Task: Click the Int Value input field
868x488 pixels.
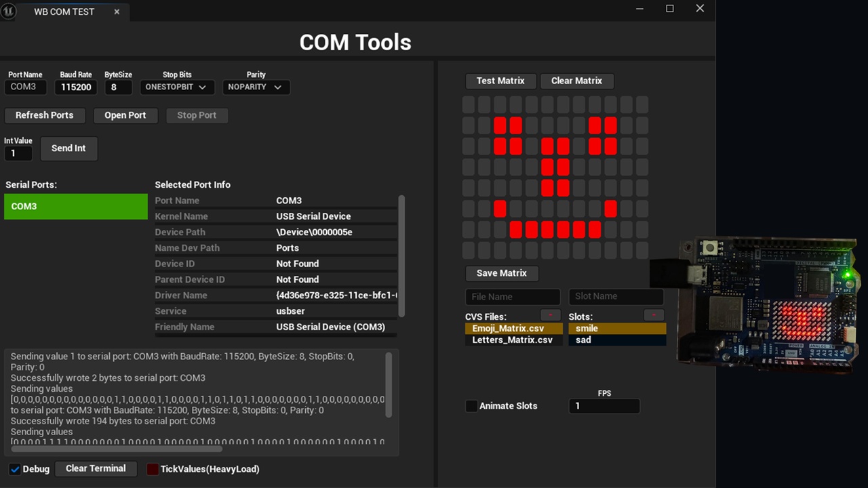Action: tap(18, 153)
